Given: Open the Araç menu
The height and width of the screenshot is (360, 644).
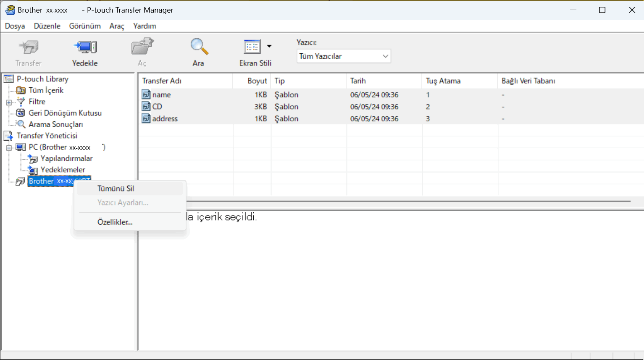Looking at the screenshot, I should (x=117, y=26).
